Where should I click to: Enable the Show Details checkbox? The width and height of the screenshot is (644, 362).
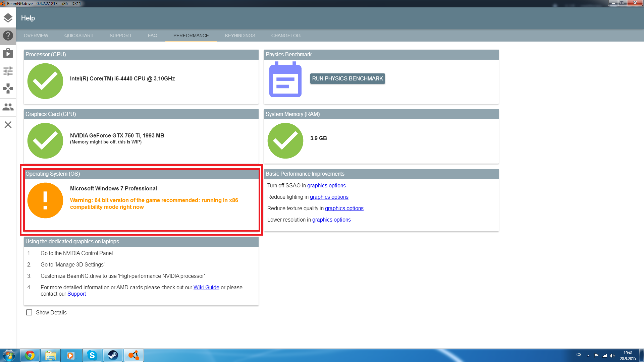tap(29, 312)
